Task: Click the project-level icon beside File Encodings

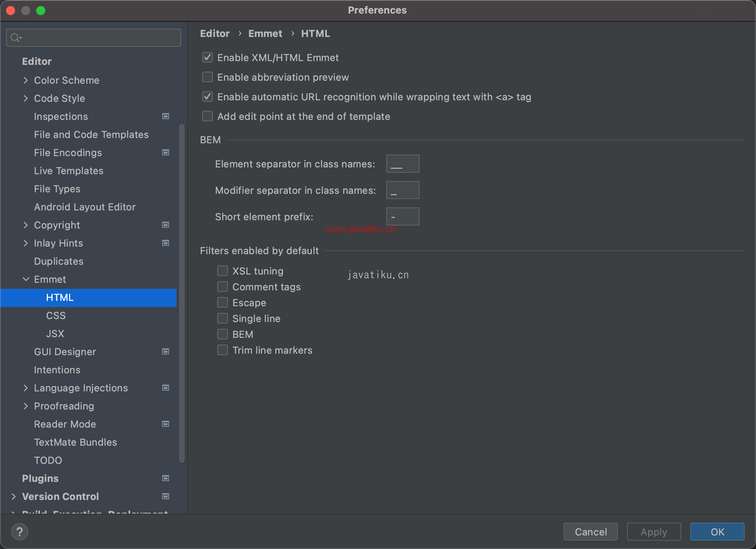Action: pos(165,153)
